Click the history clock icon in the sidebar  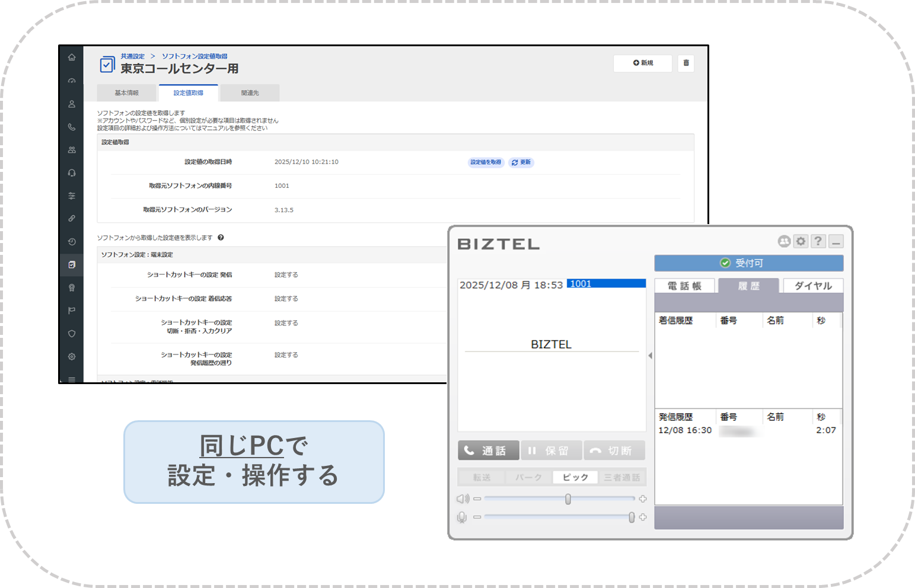point(72,242)
